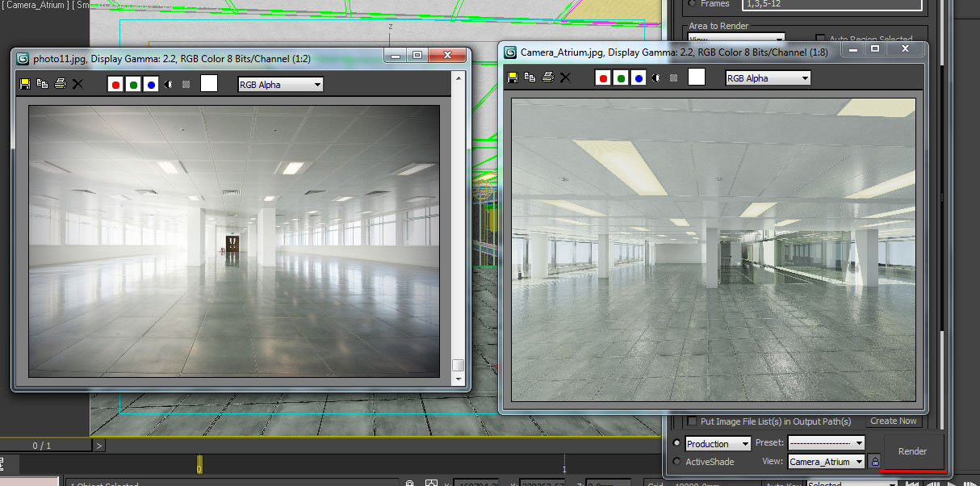Copy the photo11.jpg image to clipboard
The image size is (980, 486).
click(42, 83)
